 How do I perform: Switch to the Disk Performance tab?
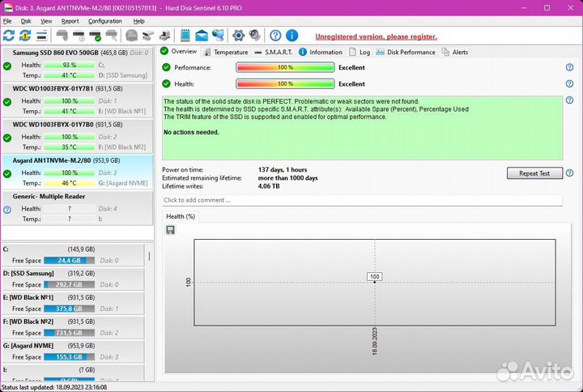tap(406, 52)
